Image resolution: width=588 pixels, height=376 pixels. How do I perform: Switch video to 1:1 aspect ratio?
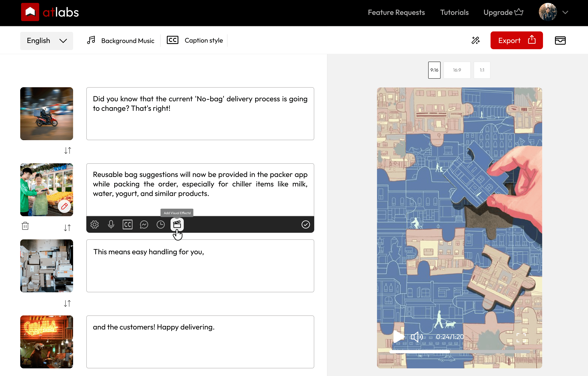pos(482,70)
